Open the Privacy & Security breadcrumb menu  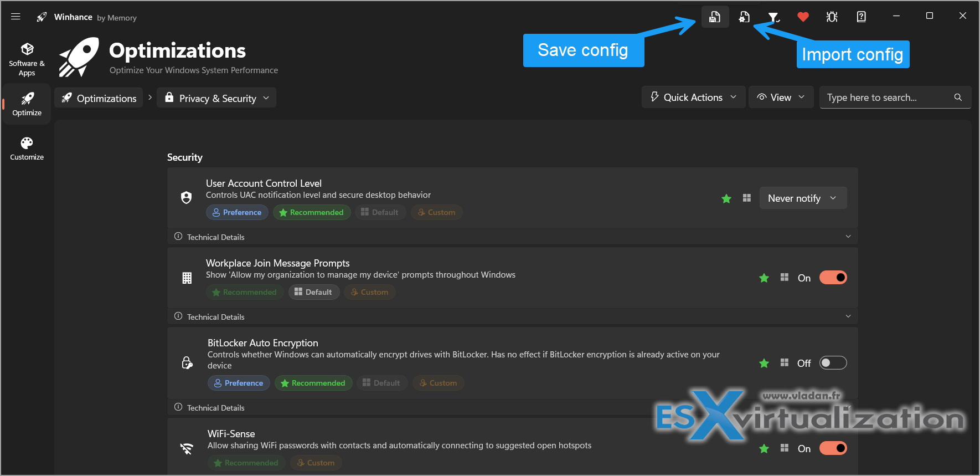(x=216, y=98)
